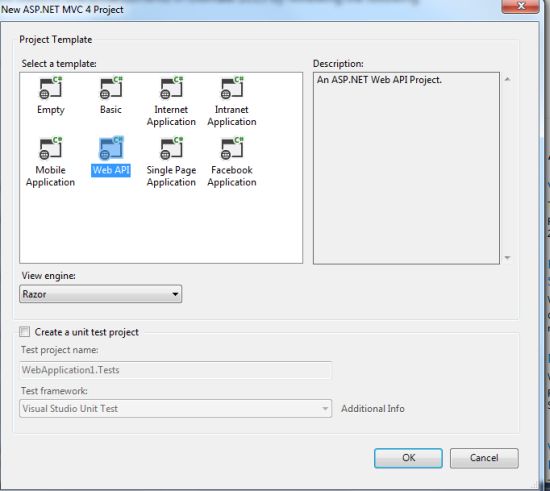This screenshot has height=491, width=550.
Task: Click the 'Internet Application' label text
Action: (x=171, y=116)
